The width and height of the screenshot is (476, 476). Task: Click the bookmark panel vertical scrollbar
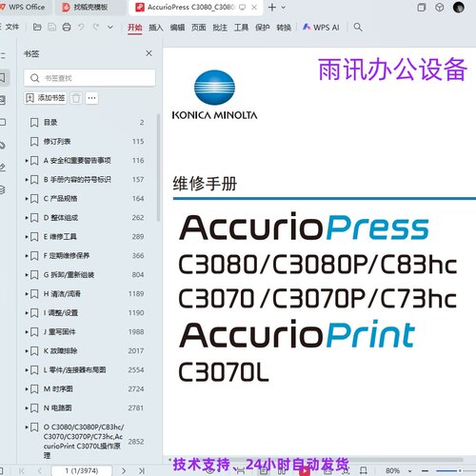pos(158,168)
